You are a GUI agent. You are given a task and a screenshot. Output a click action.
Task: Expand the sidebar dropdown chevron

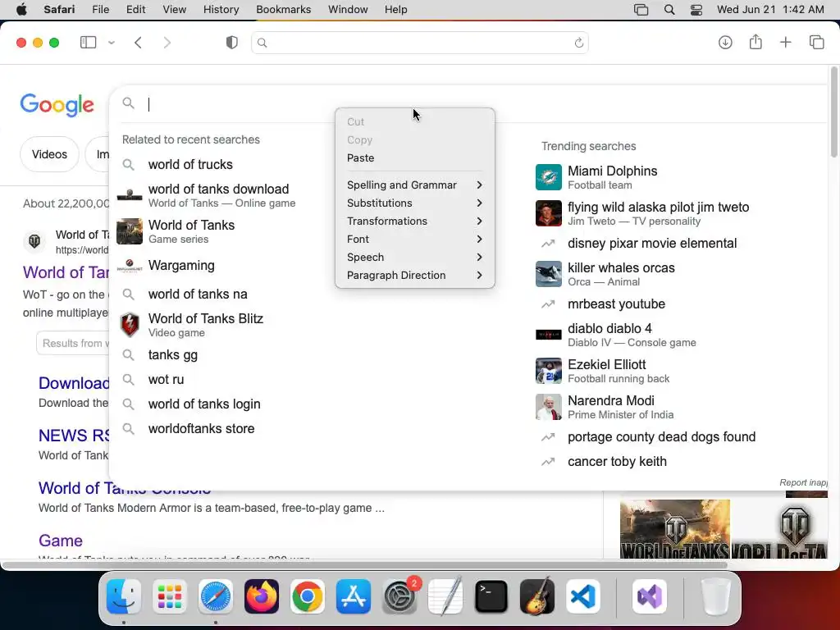tap(112, 43)
